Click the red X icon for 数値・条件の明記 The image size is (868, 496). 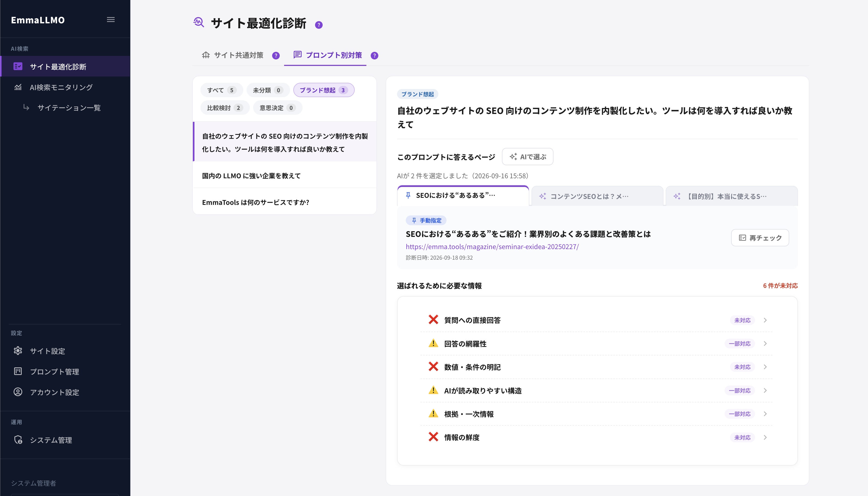click(433, 367)
